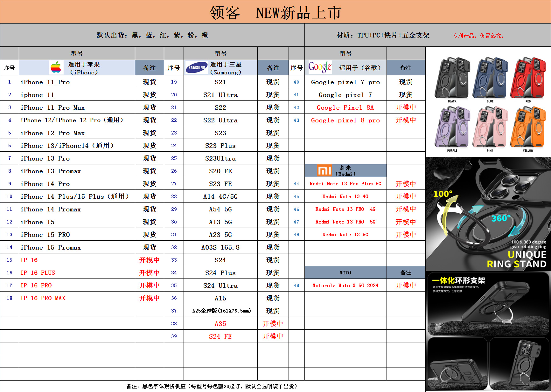Select the "Redmi Note 13 PRO 4G" cell

[345, 209]
